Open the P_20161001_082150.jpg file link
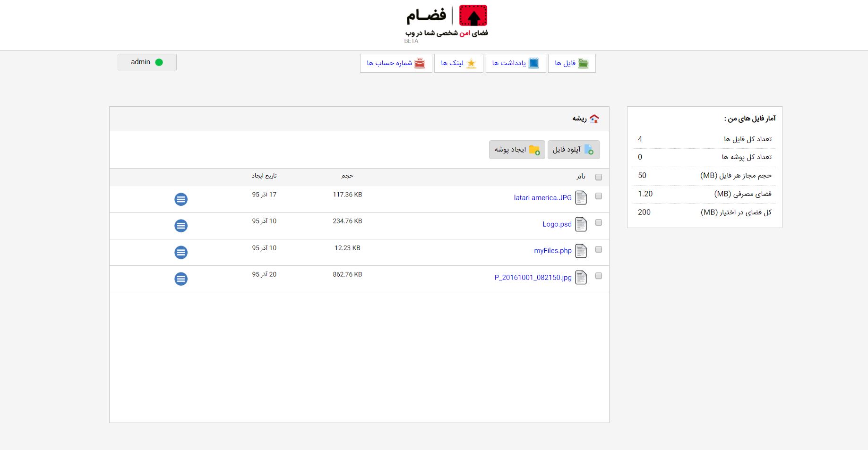The height and width of the screenshot is (450, 868). [x=533, y=278]
